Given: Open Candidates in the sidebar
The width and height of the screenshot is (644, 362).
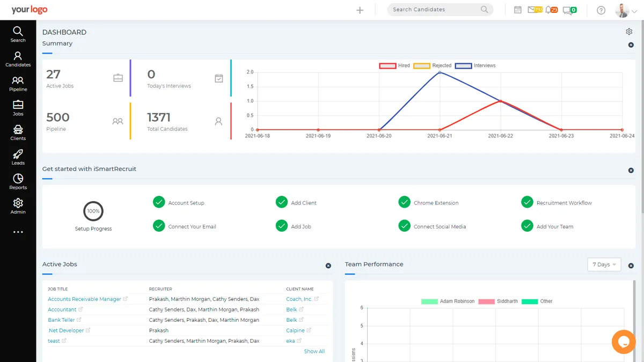Looking at the screenshot, I should (x=18, y=58).
